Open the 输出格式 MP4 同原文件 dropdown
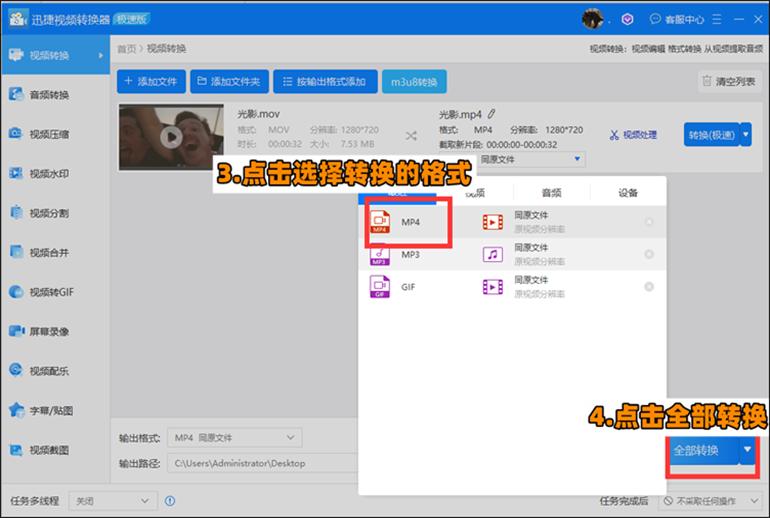Image resolution: width=770 pixels, height=518 pixels. tap(235, 437)
